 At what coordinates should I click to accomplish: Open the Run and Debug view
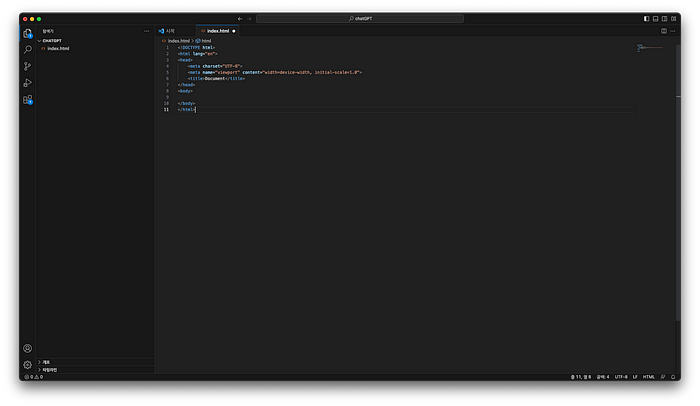28,83
